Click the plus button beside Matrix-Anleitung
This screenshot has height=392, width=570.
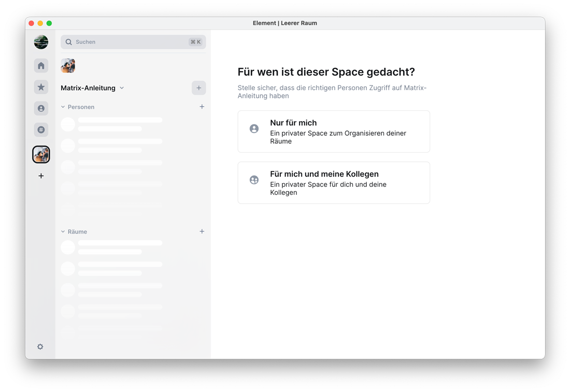point(198,88)
